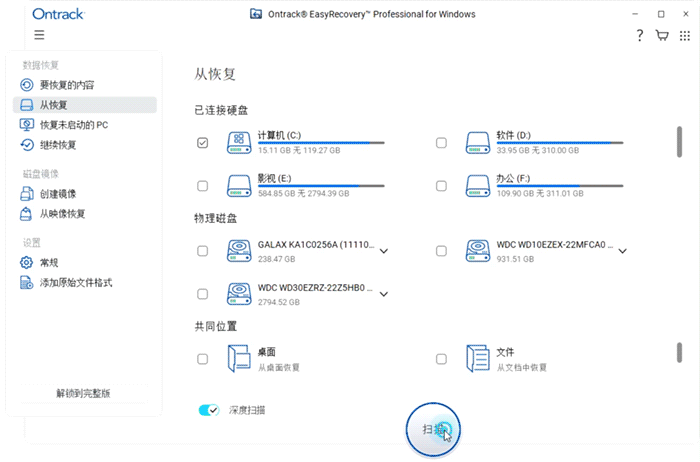This screenshot has height=462, width=700.
Task: Click the 从恢复 drive icon in sidebar
Action: point(27,105)
